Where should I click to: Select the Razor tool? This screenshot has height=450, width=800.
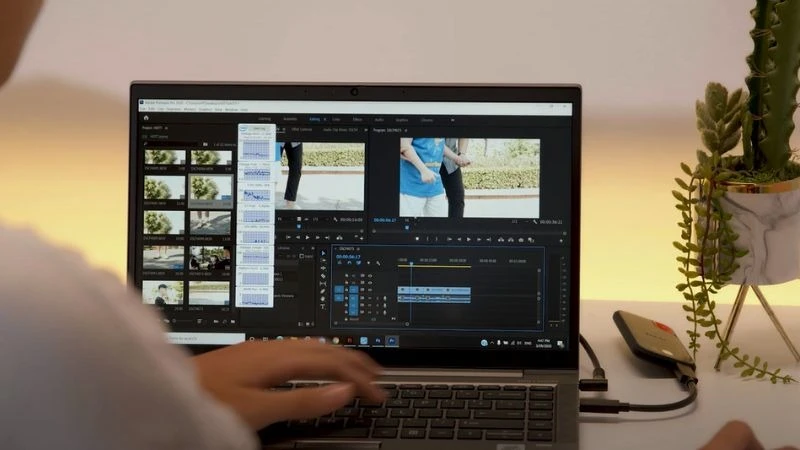tap(323, 276)
